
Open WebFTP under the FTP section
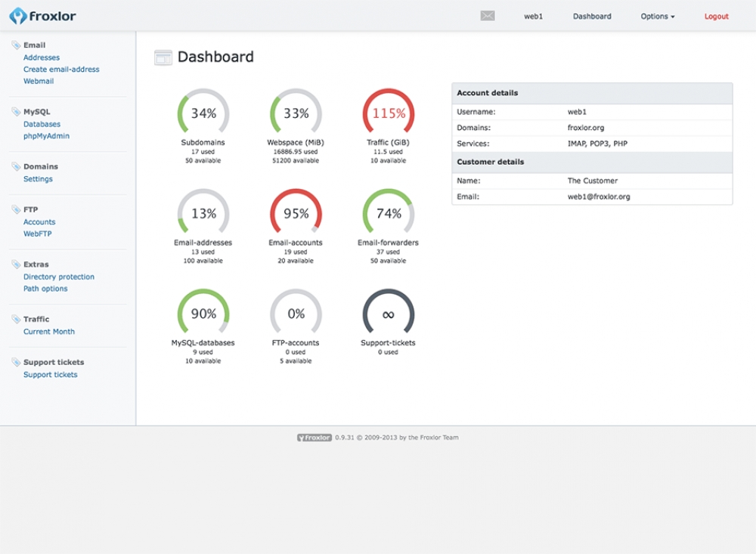pyautogui.click(x=38, y=234)
